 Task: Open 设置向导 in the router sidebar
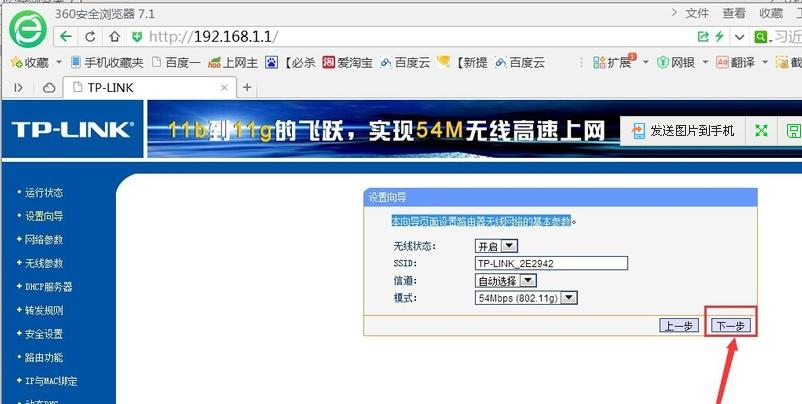[x=44, y=216]
